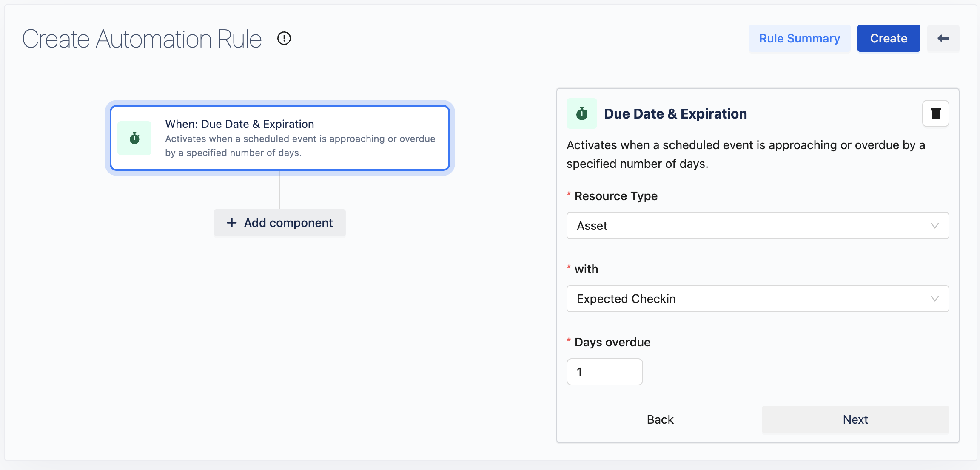Open the Rule Summary
The image size is (980, 470).
click(x=799, y=39)
